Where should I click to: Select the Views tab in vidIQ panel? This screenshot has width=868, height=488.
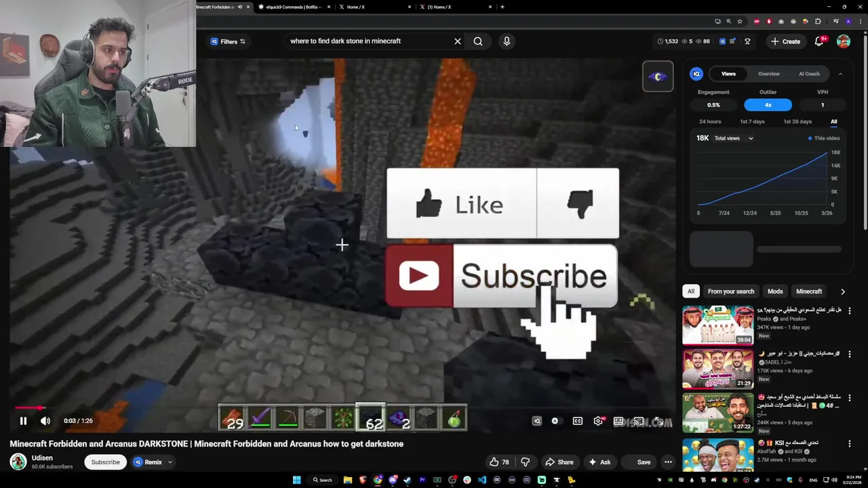tap(728, 74)
